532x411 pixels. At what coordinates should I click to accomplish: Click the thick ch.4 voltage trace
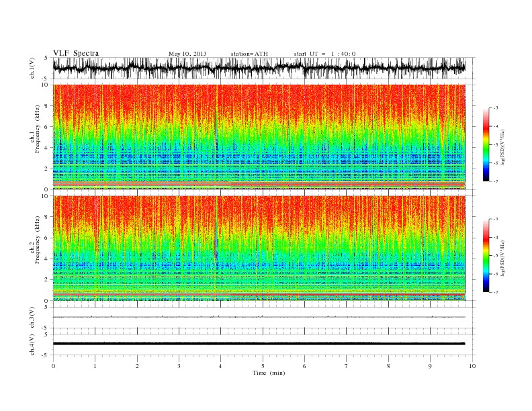point(259,344)
